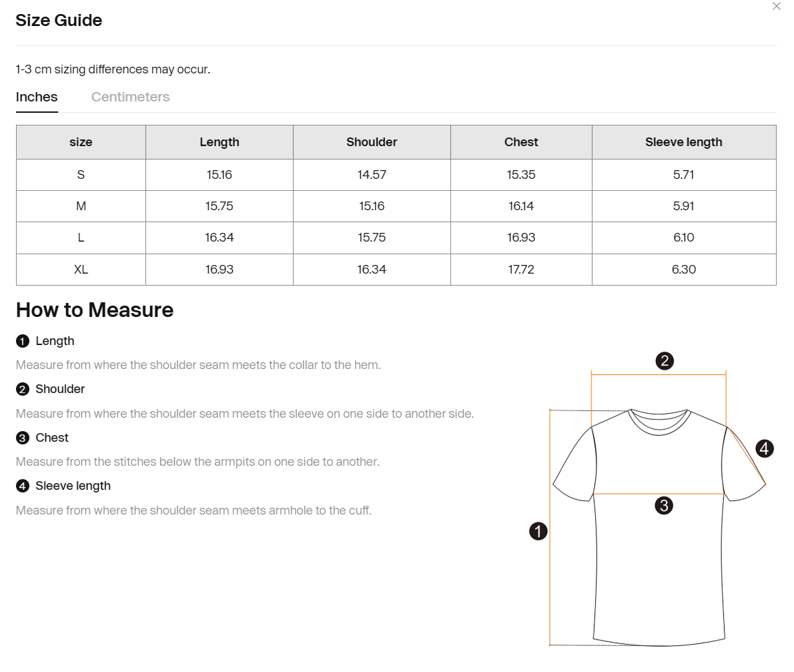This screenshot has width=794, height=672.
Task: Click the Chest column header
Action: point(521,142)
